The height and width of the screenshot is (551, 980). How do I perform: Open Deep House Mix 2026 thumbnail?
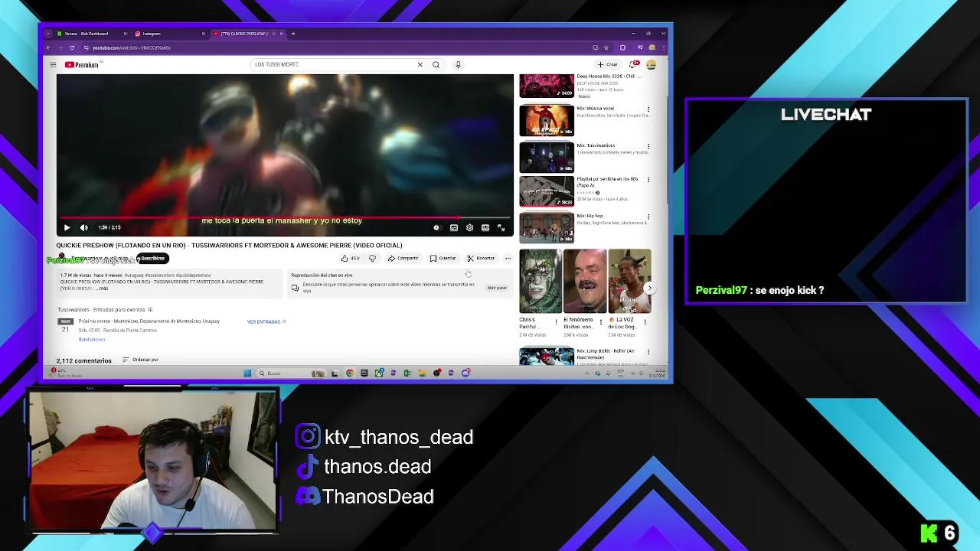coord(547,86)
